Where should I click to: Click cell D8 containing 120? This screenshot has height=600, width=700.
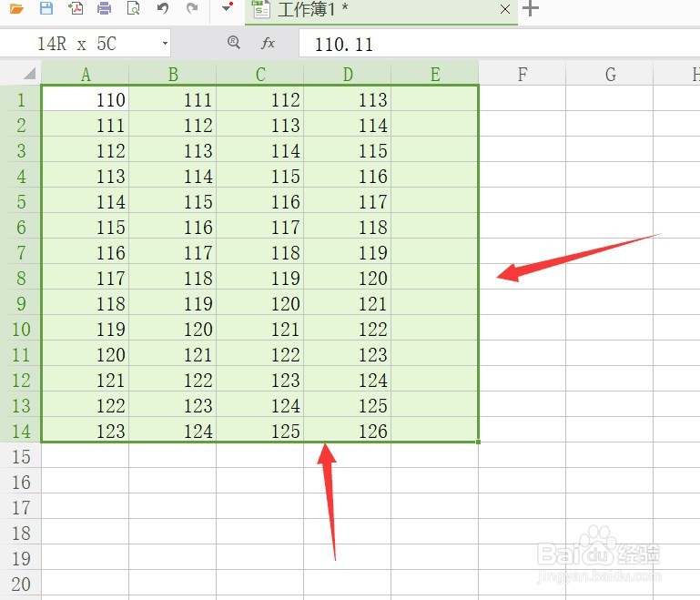348,277
